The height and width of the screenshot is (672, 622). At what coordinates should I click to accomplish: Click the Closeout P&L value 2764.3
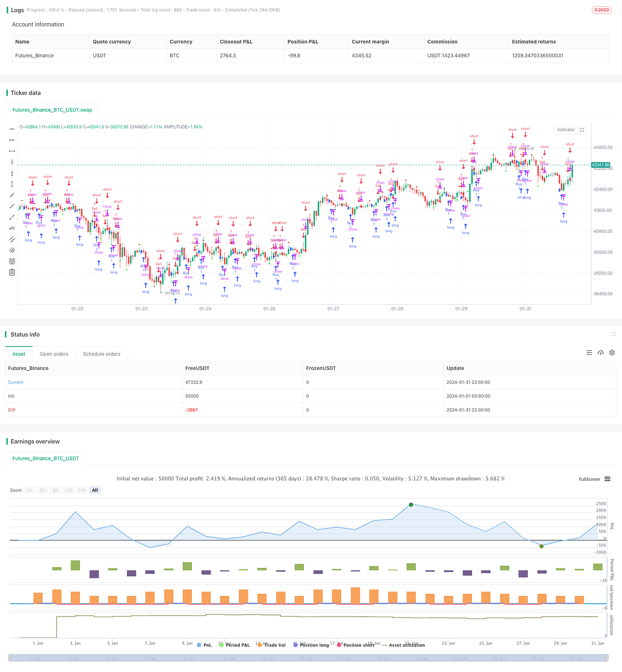(228, 55)
